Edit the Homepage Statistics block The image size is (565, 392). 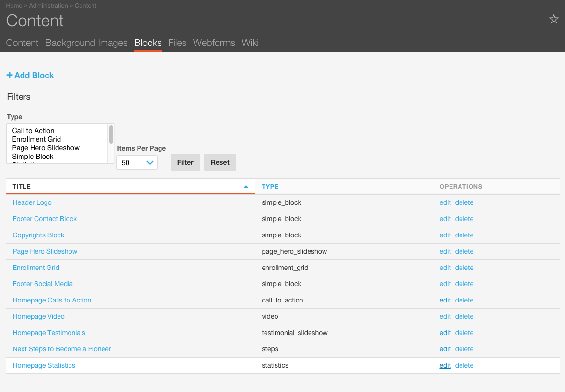pyautogui.click(x=445, y=365)
